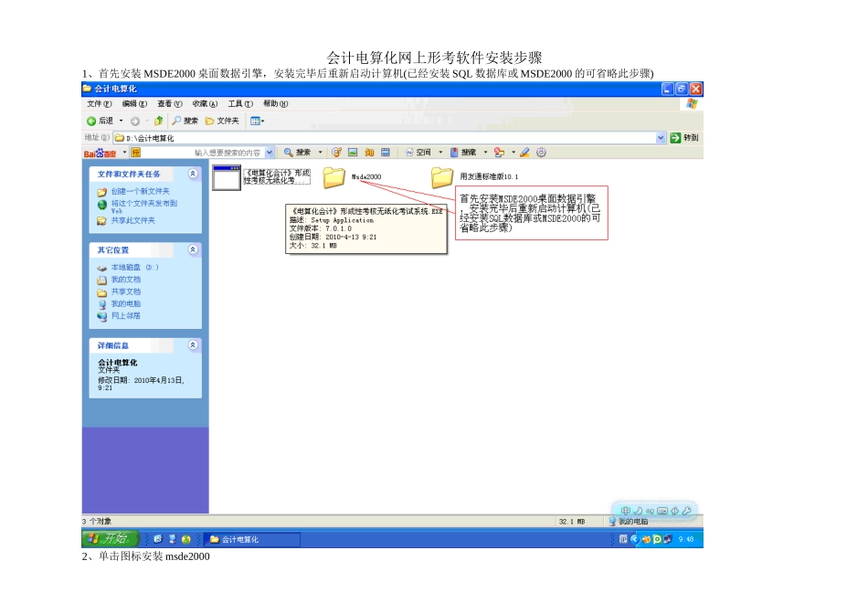Screen dimensions: 868x614
Task: Select the 《电算化会计》 setup EXE file icon
Action: pos(227,178)
